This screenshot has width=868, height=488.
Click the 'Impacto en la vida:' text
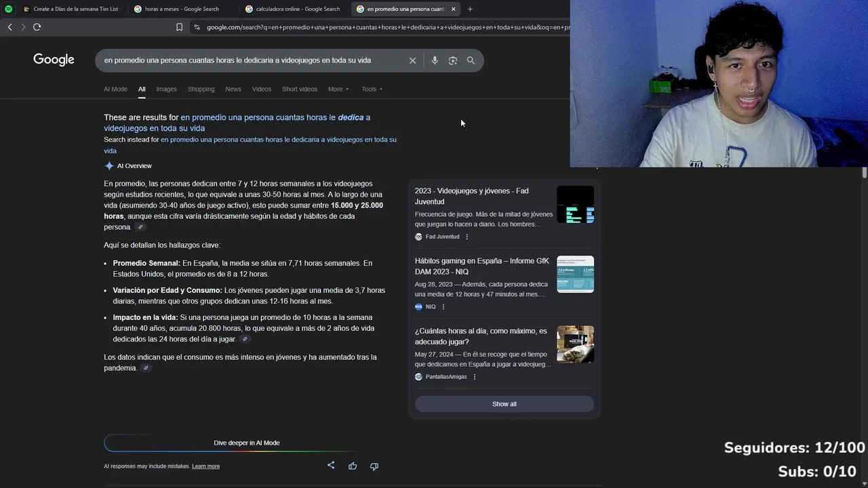coord(145,317)
